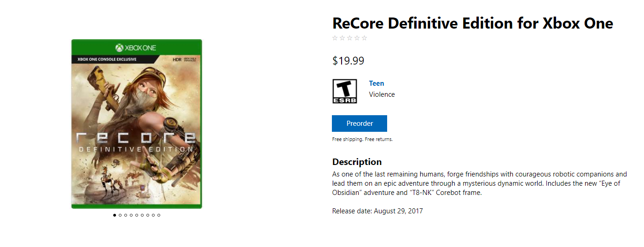Switch to the second carousel image dot

pos(120,215)
